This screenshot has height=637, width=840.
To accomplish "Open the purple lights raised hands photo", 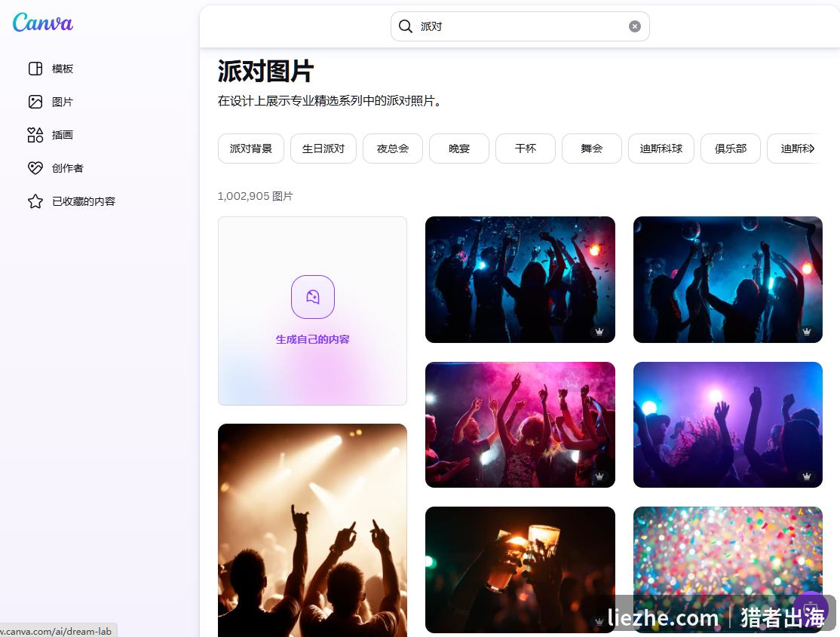I will [728, 425].
